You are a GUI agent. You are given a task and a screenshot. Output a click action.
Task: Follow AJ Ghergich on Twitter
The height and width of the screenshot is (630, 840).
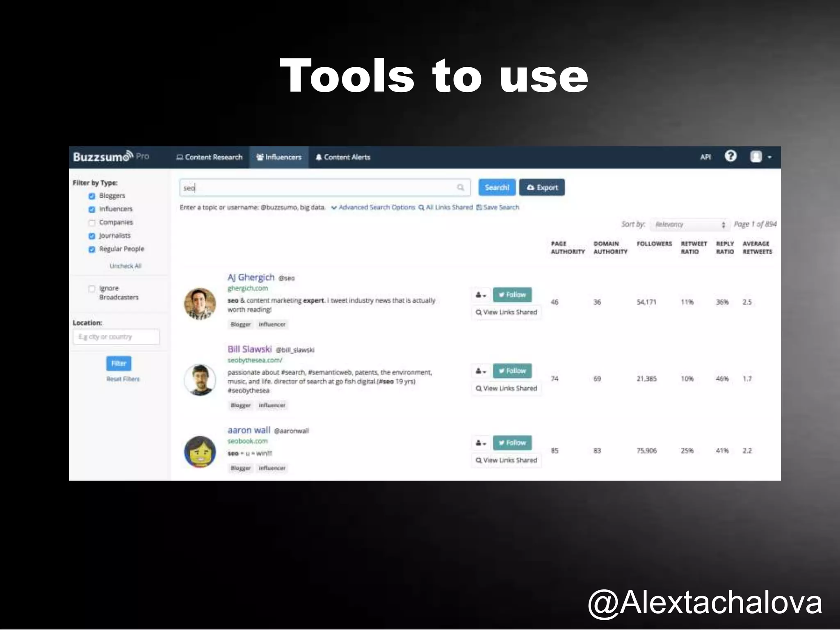click(512, 295)
